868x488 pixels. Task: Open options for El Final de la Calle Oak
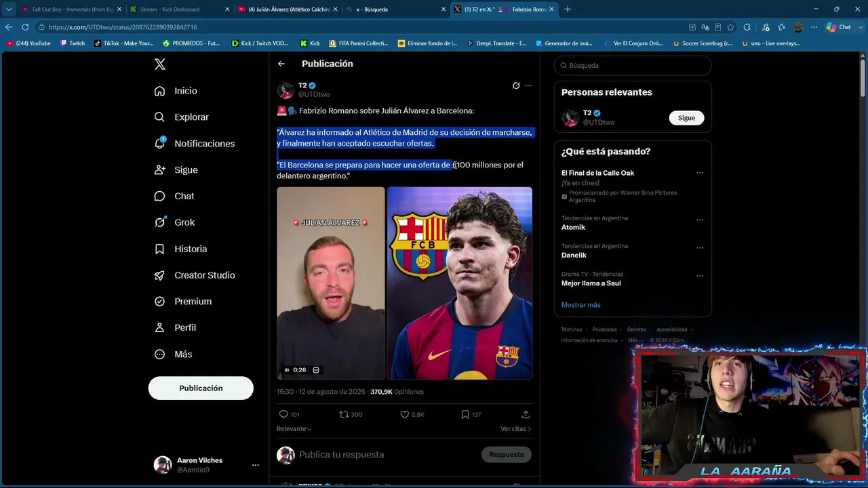(700, 173)
